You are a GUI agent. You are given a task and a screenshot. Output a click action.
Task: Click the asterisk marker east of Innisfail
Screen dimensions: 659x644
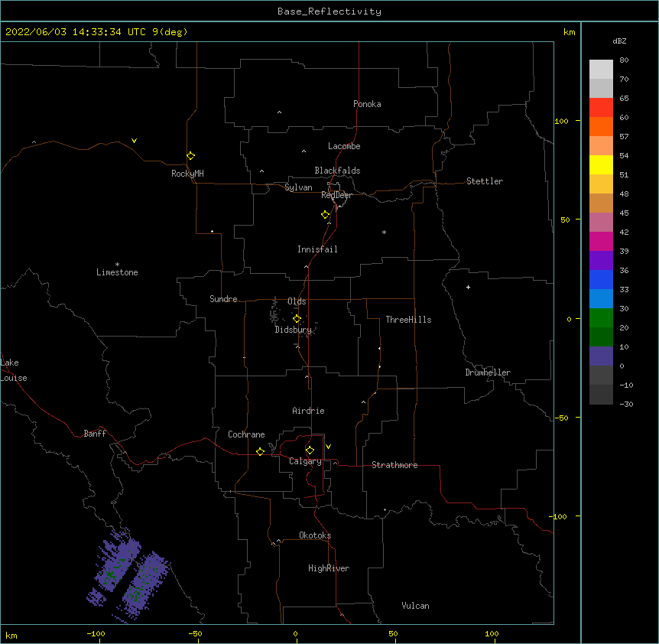384,232
